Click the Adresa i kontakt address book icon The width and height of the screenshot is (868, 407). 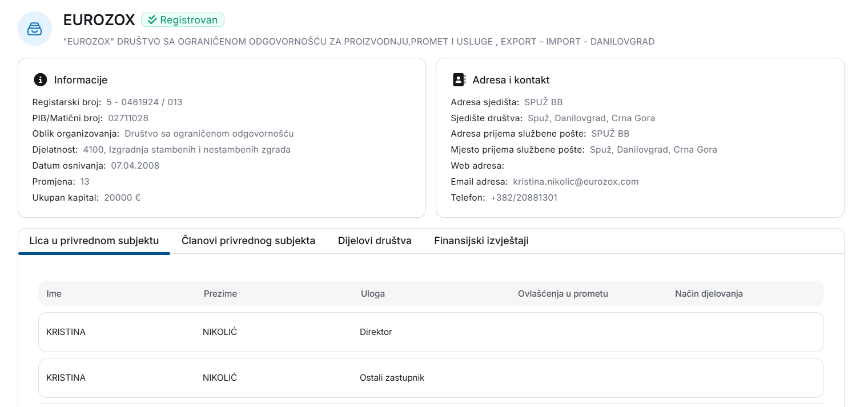(459, 80)
